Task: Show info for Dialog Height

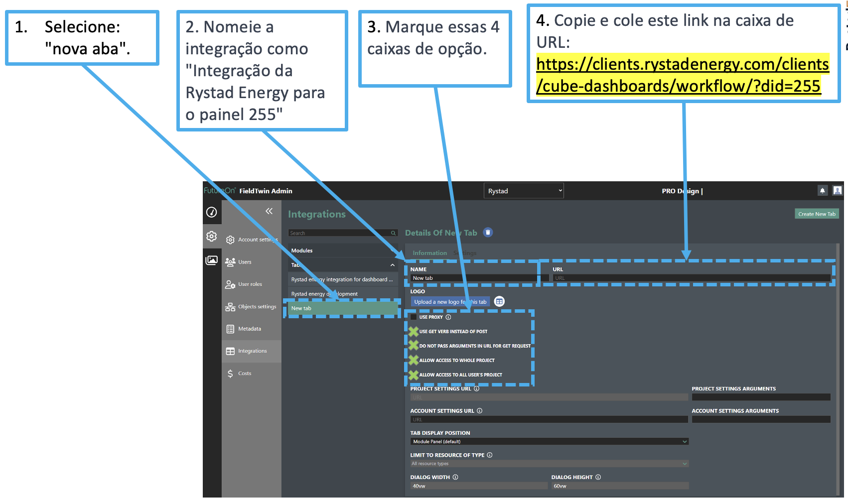Action: 598,477
